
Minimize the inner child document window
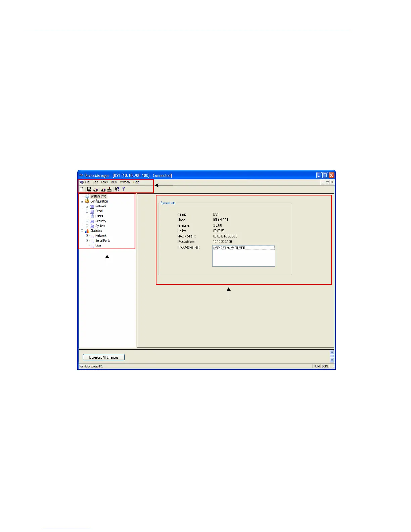click(322, 182)
